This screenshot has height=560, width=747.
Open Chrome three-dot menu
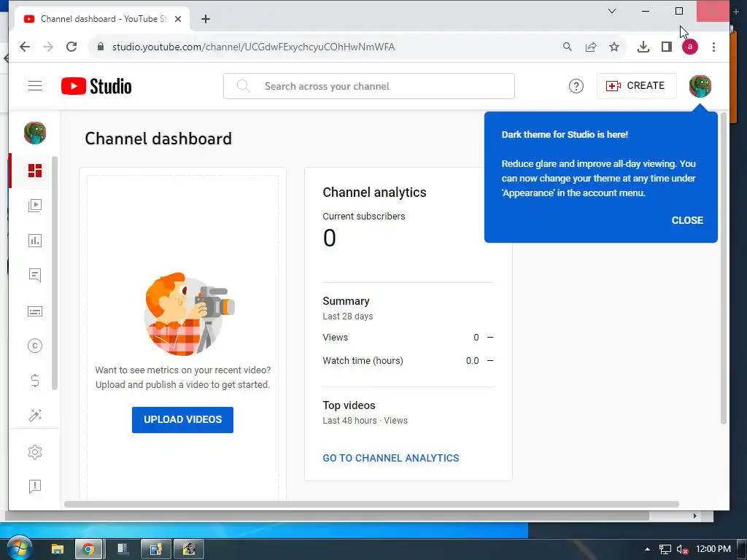click(713, 47)
